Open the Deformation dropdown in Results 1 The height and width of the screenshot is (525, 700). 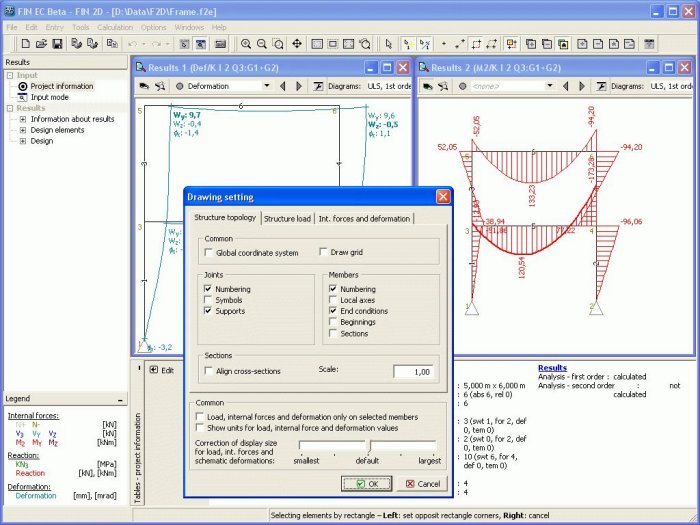coord(266,86)
